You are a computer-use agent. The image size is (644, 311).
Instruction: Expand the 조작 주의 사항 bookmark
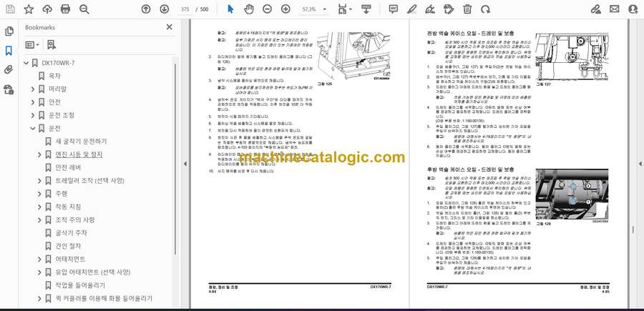pyautogui.click(x=39, y=220)
